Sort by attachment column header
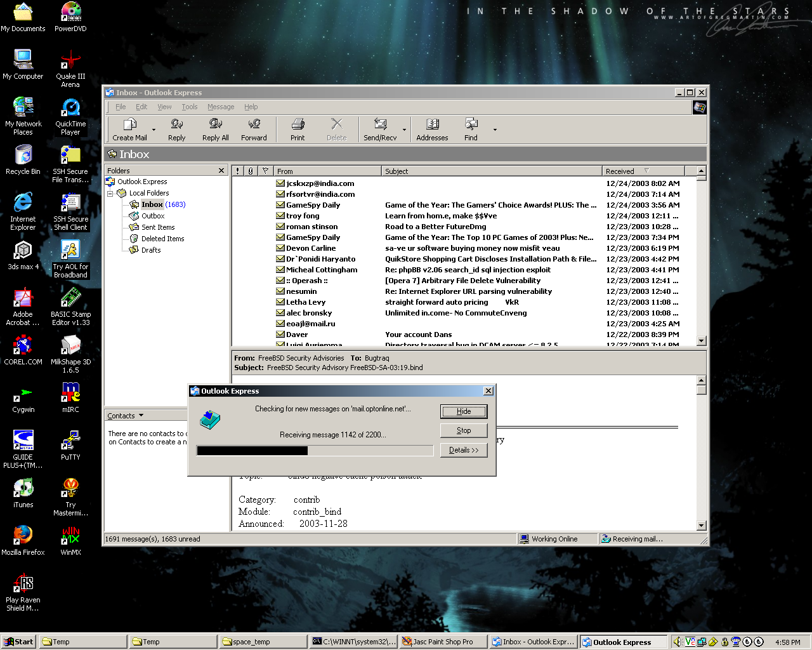Screen dimensions: 812x650 (x=251, y=171)
